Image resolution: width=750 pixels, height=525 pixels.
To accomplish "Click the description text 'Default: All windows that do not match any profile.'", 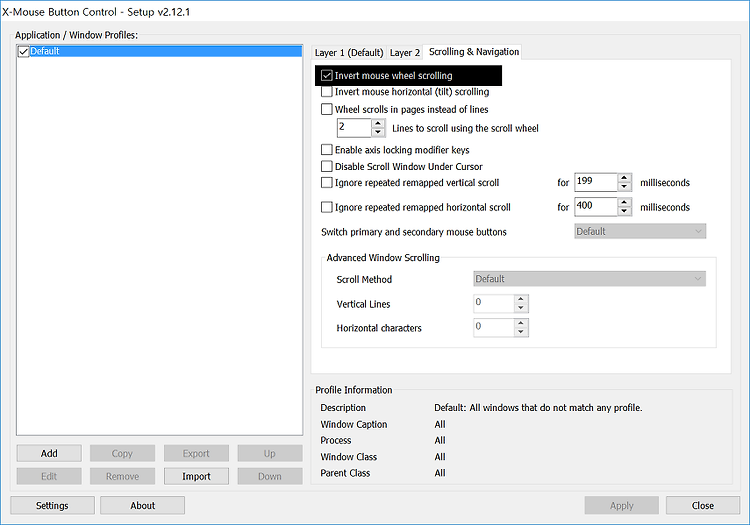I will (x=538, y=408).
